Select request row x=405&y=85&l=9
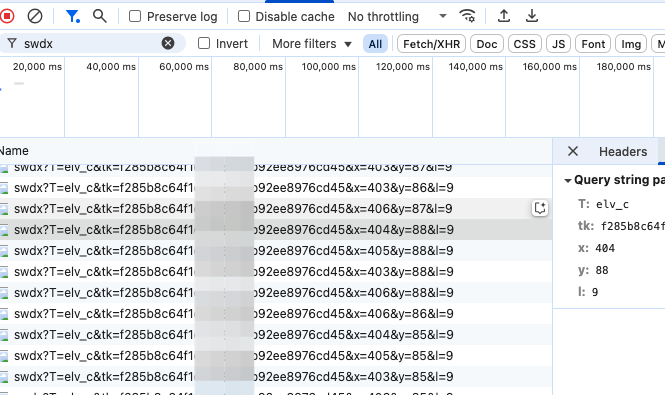The width and height of the screenshot is (665, 395). point(276,356)
